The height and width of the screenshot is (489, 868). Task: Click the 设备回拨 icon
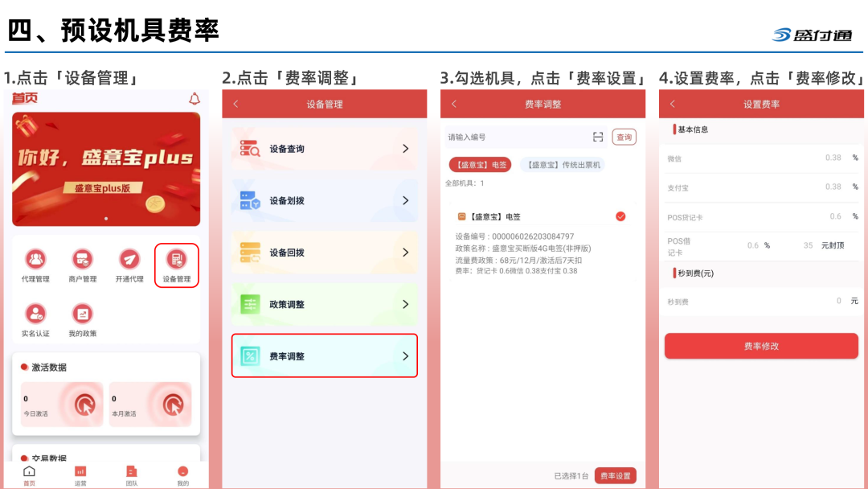[x=250, y=253]
